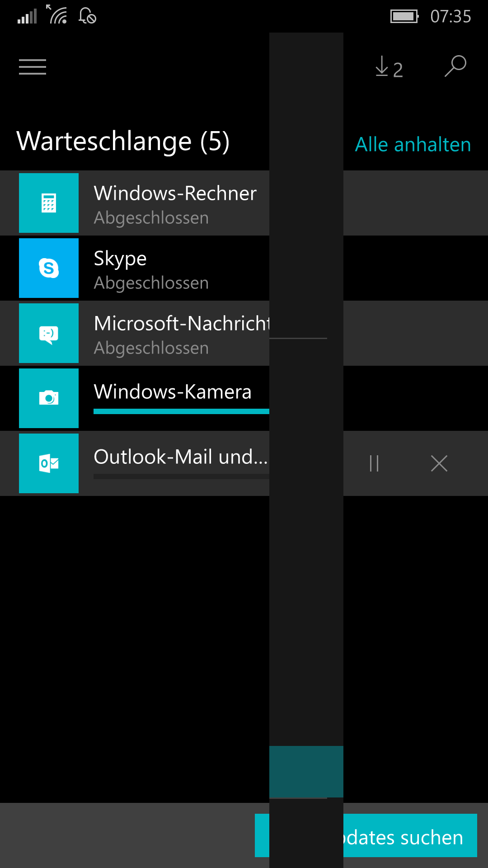Click 'Abgeschlossen' status under Skype
Image resolution: width=488 pixels, height=868 pixels.
(x=151, y=283)
